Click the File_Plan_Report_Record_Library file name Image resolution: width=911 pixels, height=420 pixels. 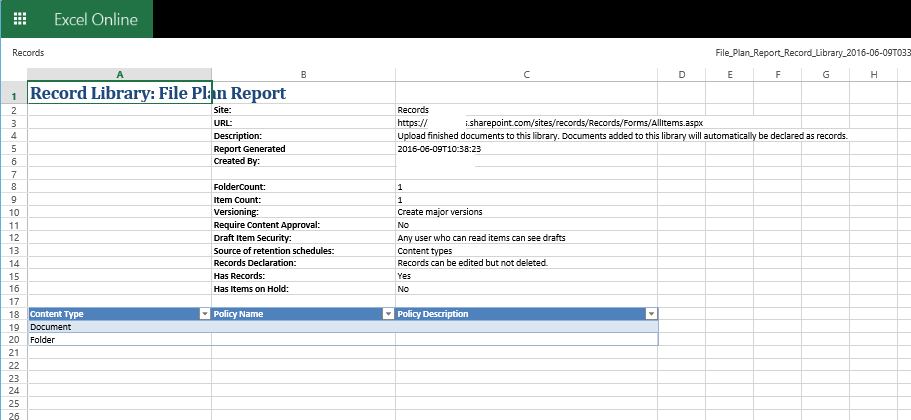(813, 53)
